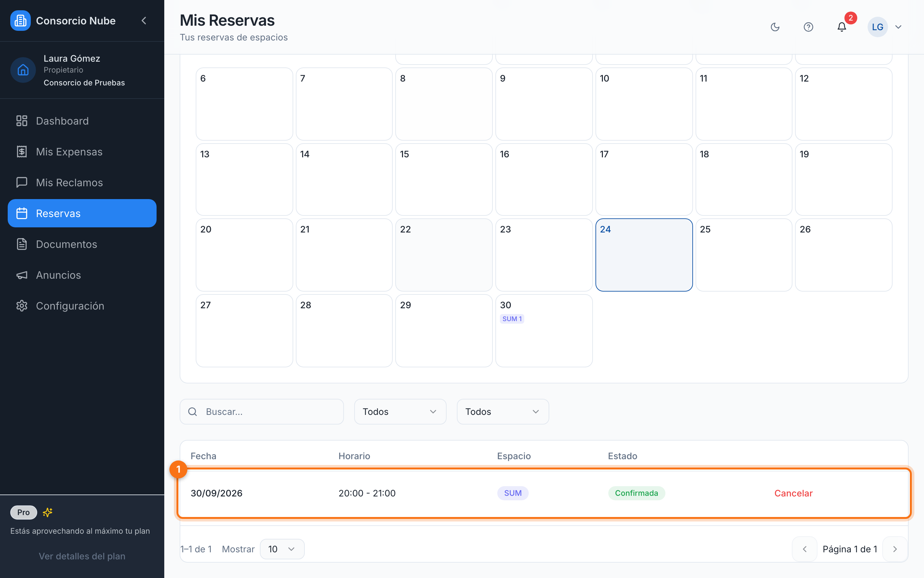
Task: Click the SUM 1 event on day 30
Action: [512, 319]
